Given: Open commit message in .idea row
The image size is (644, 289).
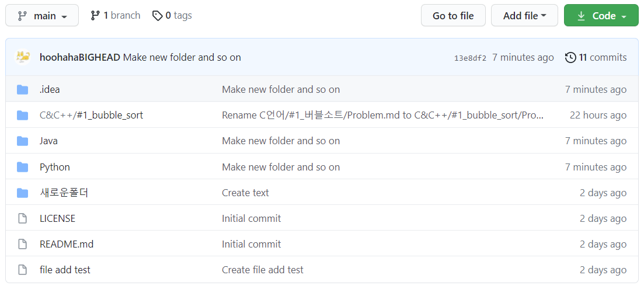Looking at the screenshot, I should point(281,89).
